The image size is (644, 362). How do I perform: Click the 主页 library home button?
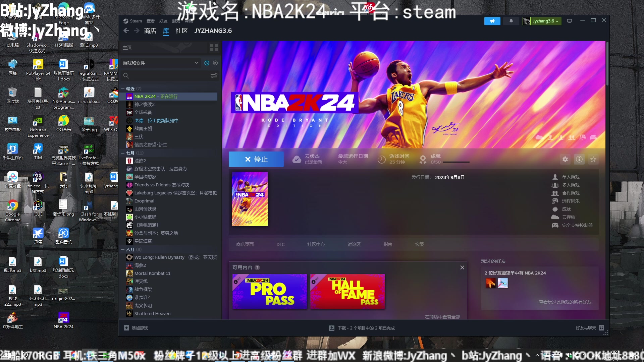coord(164,48)
